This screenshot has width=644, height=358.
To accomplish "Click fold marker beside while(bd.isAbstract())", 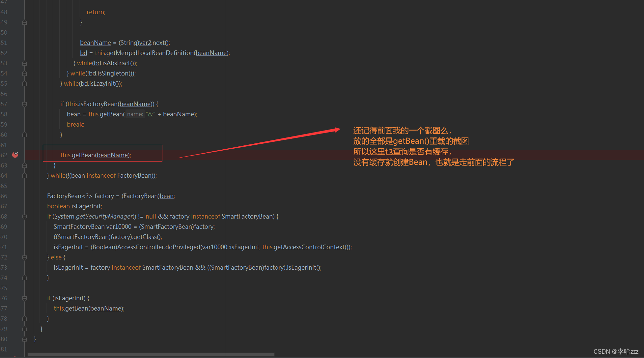I will coord(24,63).
